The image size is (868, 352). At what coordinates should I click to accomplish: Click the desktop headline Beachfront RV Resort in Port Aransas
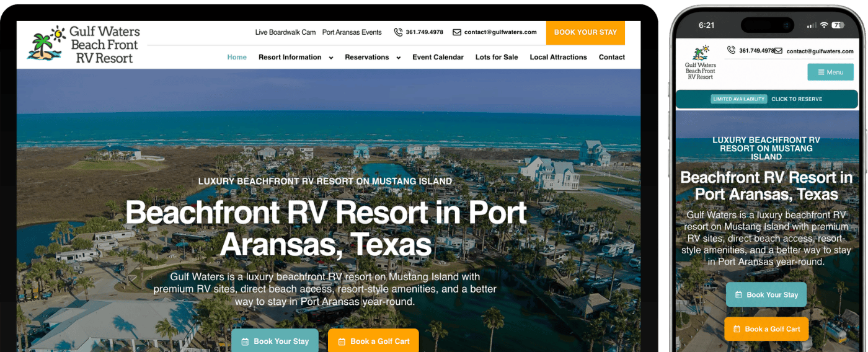point(326,228)
